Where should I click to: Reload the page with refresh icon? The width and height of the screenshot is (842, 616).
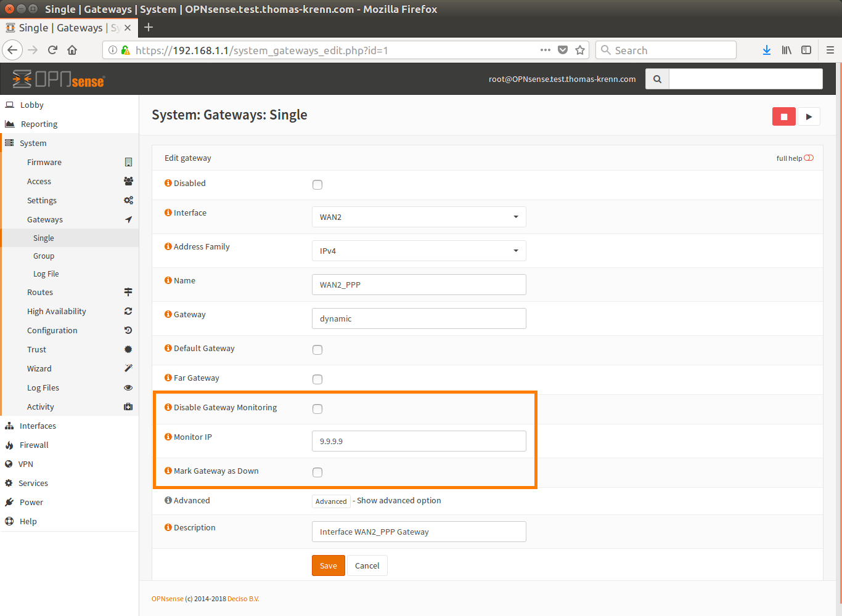tap(52, 51)
